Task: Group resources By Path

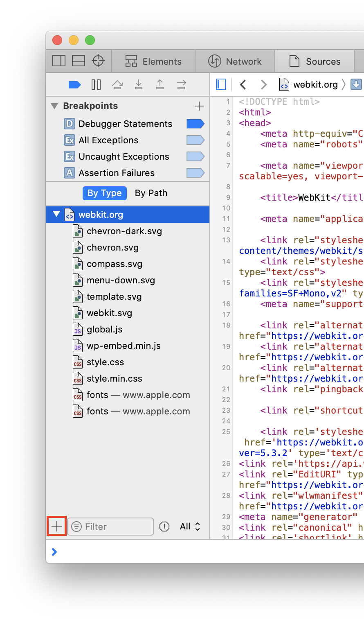Action: tap(151, 193)
